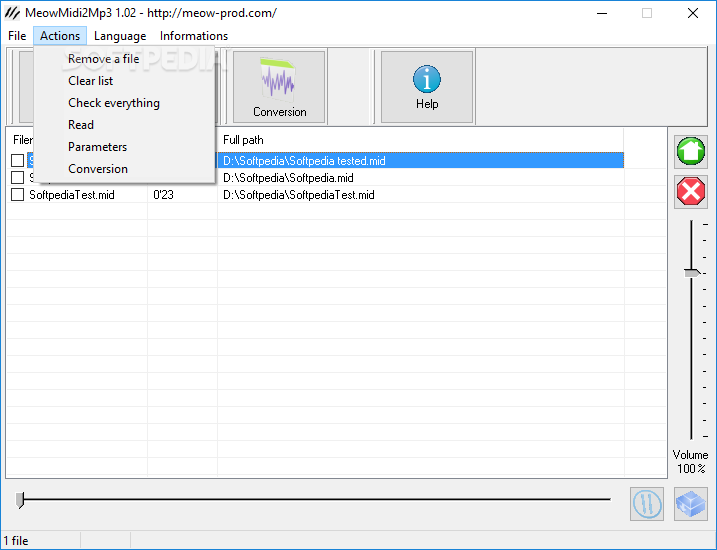717x550 pixels.
Task: Click the green up-arrow button
Action: pyautogui.click(x=690, y=151)
